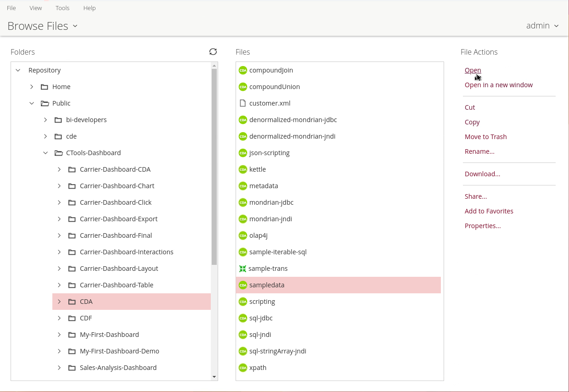This screenshot has height=392, width=569.
Task: Open the View menu
Action: coord(36,8)
